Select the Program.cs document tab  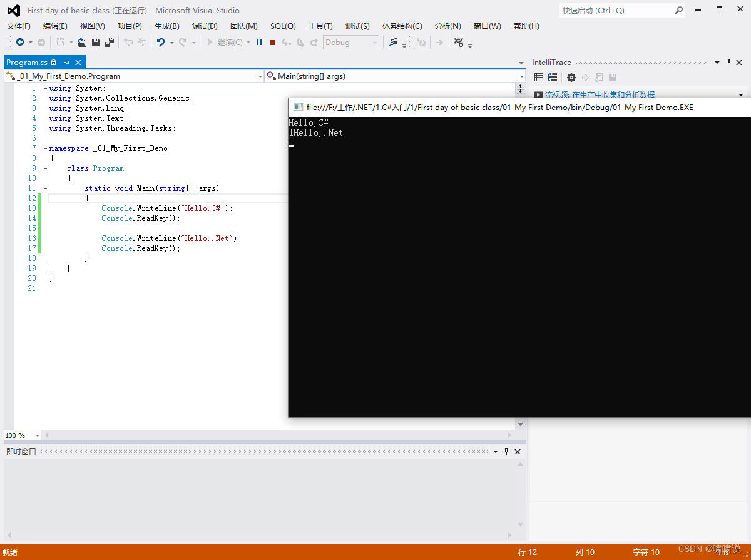tap(27, 63)
